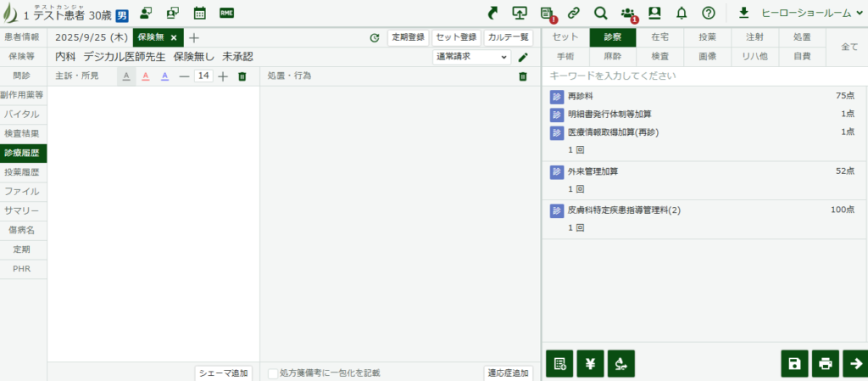The width and height of the screenshot is (868, 381).
Task: Click the RME icon in header
Action: pyautogui.click(x=226, y=13)
